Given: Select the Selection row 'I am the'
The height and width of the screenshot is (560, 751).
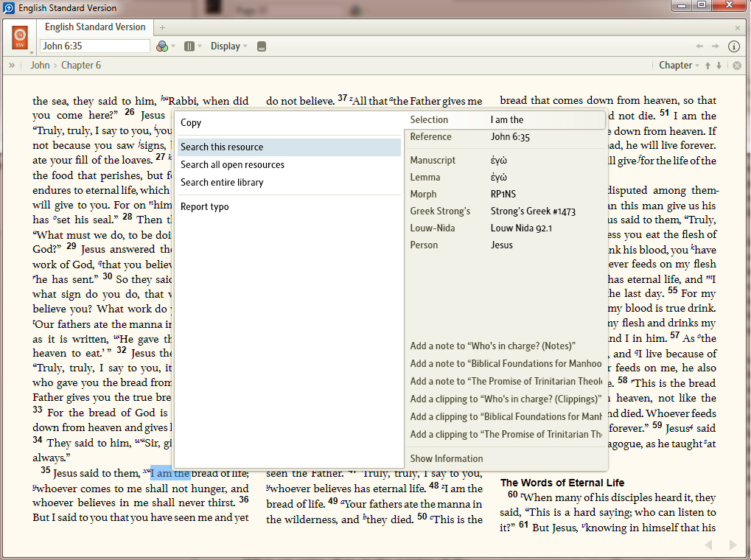Looking at the screenshot, I should (x=506, y=120).
